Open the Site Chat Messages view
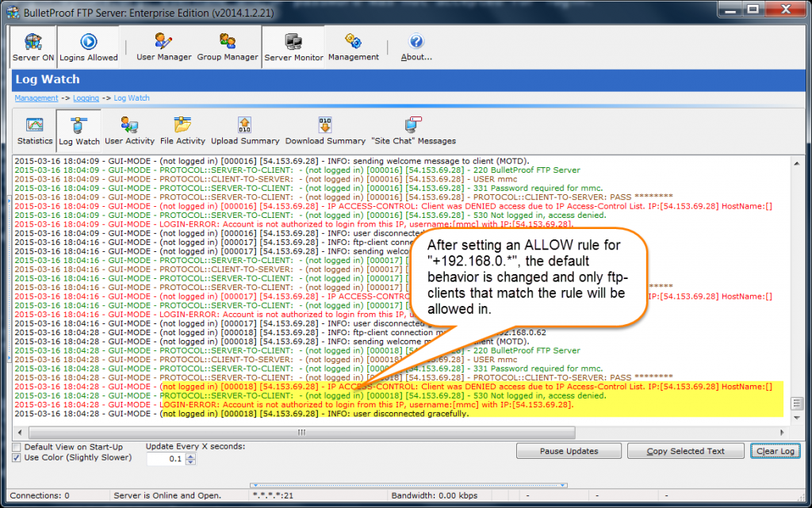Image resolution: width=812 pixels, height=508 pixels. tap(413, 129)
